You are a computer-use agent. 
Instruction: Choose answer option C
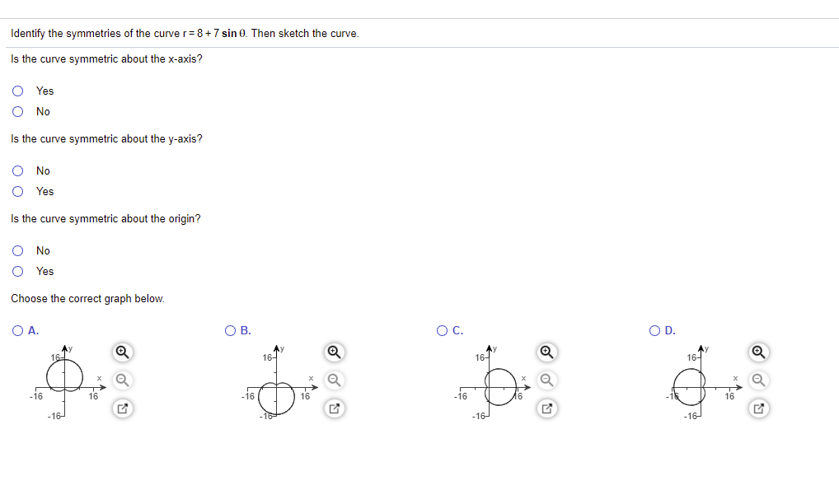439,330
